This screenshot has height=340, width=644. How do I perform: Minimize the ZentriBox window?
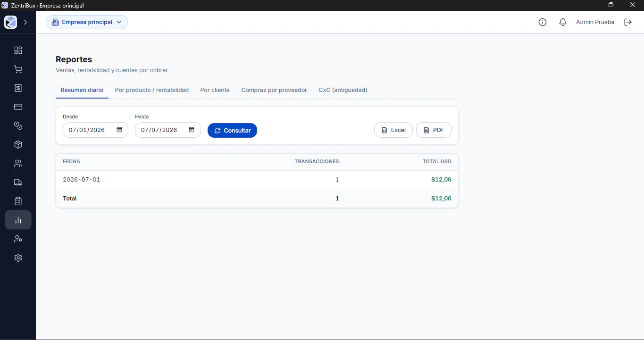590,5
